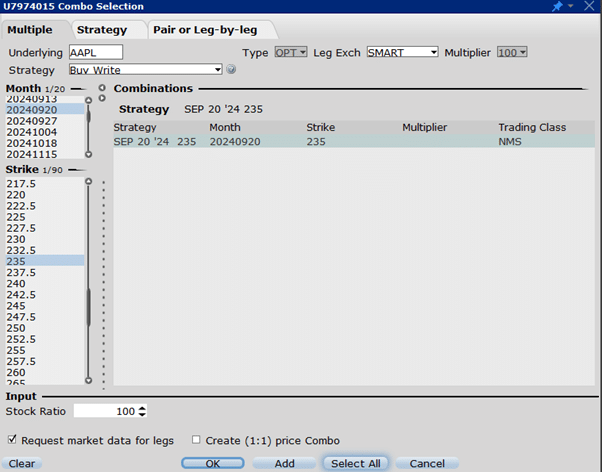Select strike 250

point(45,328)
